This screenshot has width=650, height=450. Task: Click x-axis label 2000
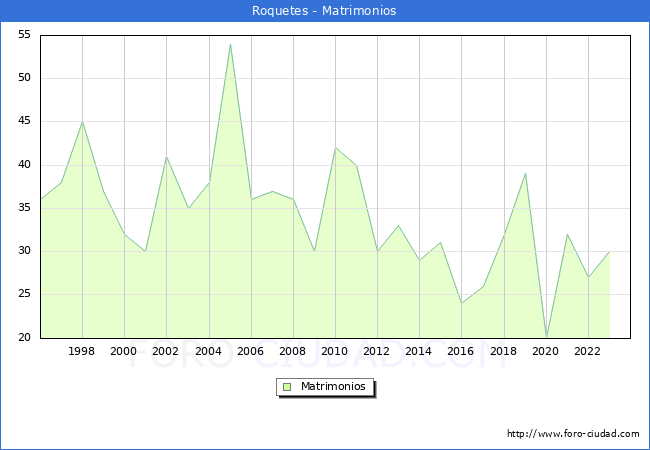click(124, 351)
